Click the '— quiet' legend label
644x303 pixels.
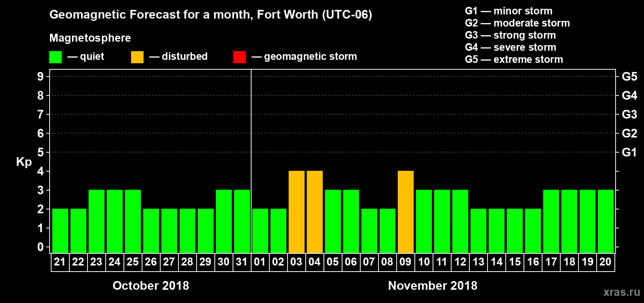[x=86, y=56]
